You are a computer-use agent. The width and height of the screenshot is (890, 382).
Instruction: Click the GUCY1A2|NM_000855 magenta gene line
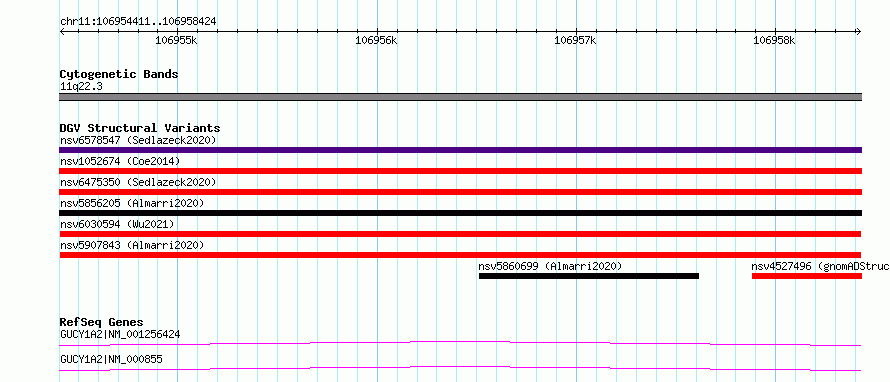click(460, 368)
